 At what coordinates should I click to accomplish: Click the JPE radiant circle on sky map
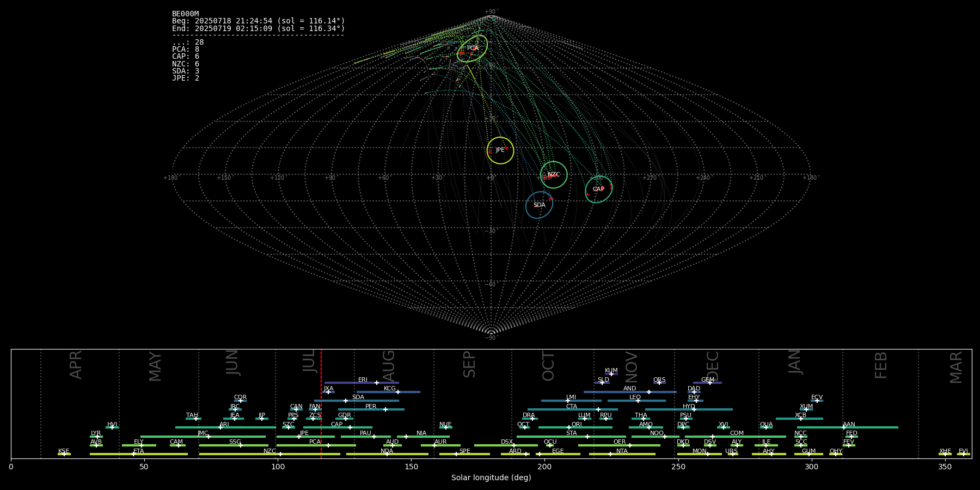[x=500, y=150]
